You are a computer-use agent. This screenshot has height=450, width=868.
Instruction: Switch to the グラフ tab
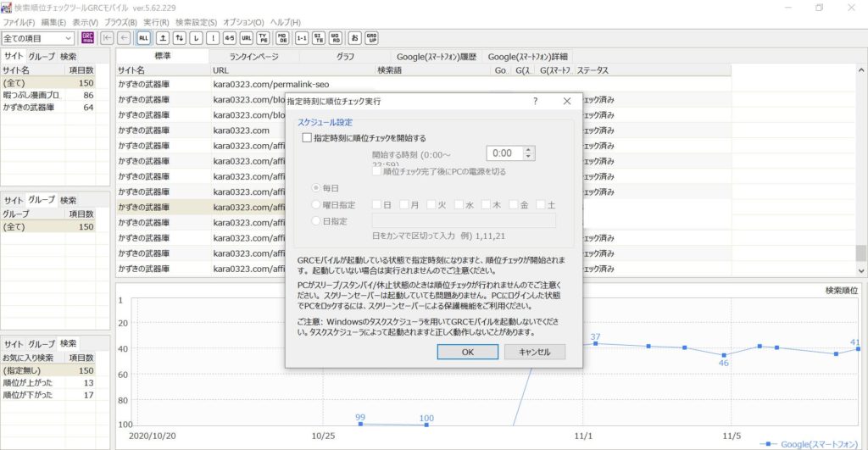click(345, 57)
